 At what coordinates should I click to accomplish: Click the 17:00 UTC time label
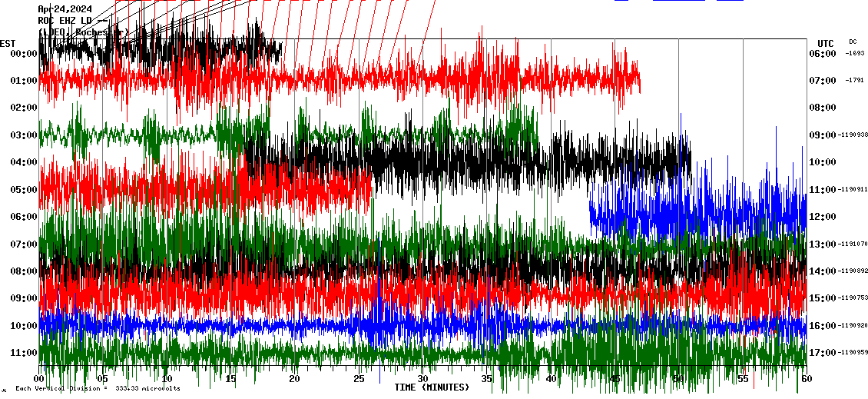[x=822, y=353]
